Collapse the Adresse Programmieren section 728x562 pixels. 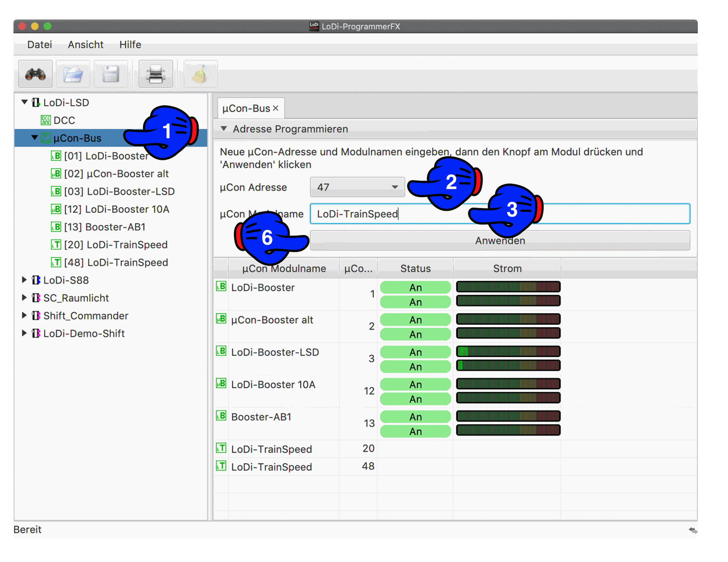coord(224,129)
